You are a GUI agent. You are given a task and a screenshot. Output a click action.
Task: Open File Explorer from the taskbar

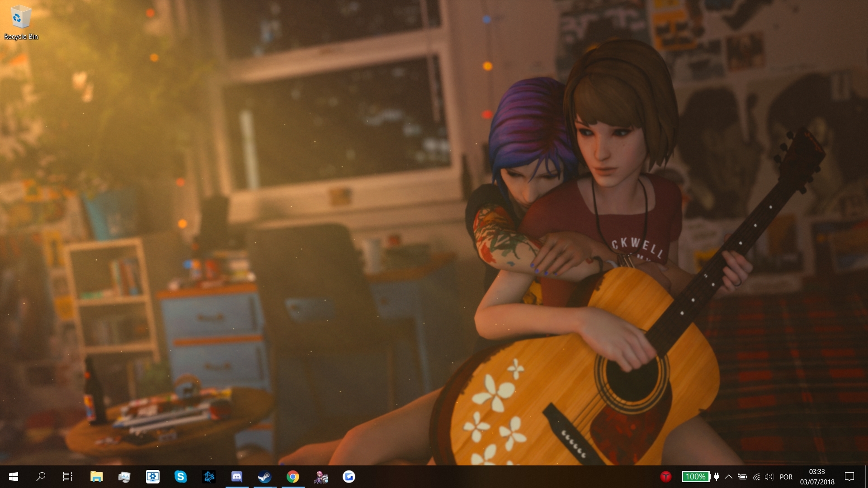96,477
